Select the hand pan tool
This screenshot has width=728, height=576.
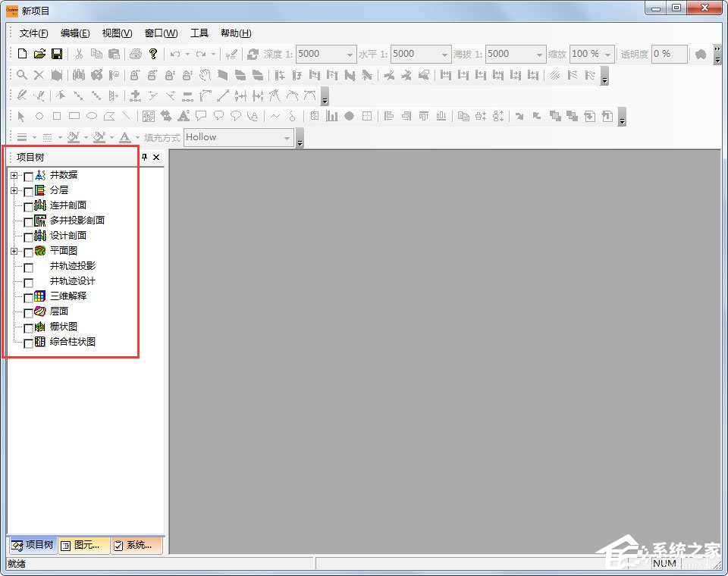[x=206, y=75]
